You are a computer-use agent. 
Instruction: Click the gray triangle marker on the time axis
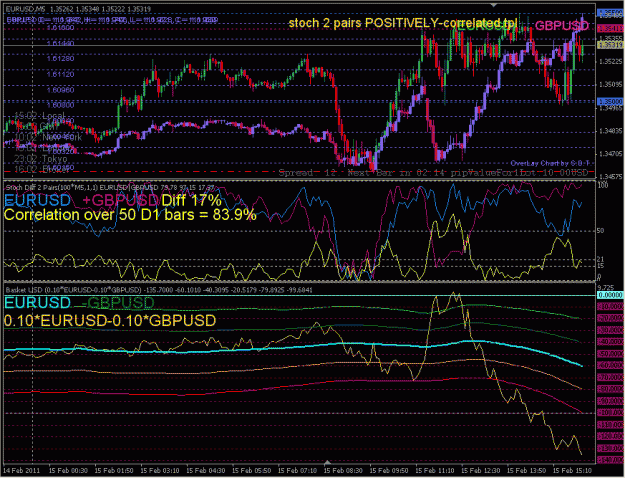(327, 462)
